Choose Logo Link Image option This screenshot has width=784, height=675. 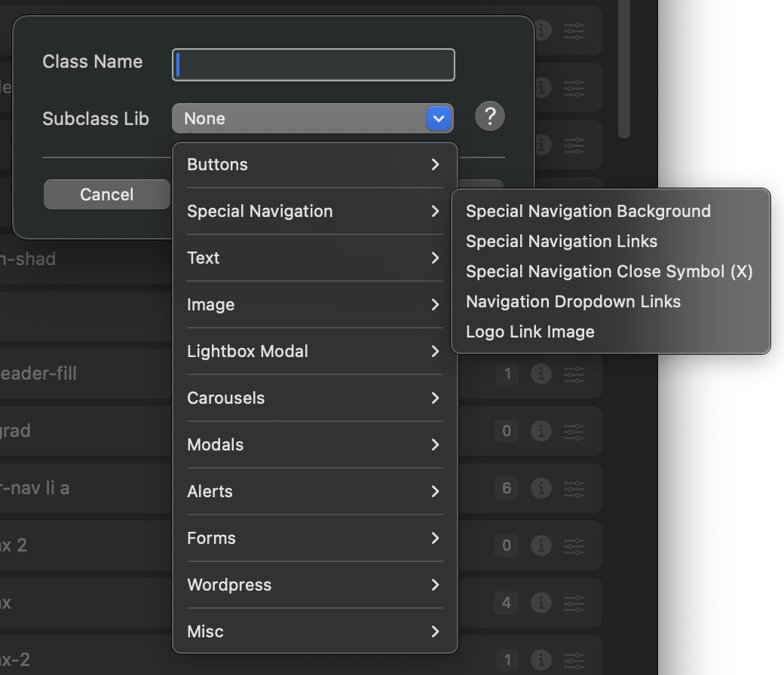pos(530,331)
